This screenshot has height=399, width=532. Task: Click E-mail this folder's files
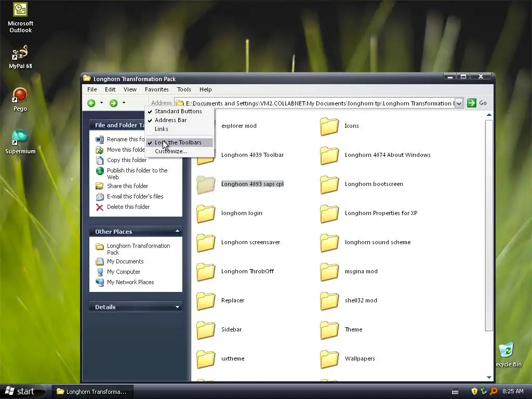(x=130, y=196)
